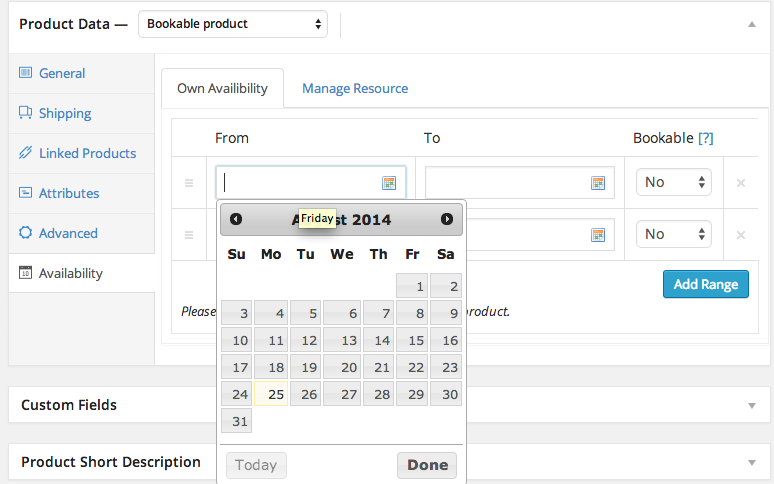Viewport: 774px width, 484px height.
Task: Select August 25 in the calendar
Action: click(271, 394)
